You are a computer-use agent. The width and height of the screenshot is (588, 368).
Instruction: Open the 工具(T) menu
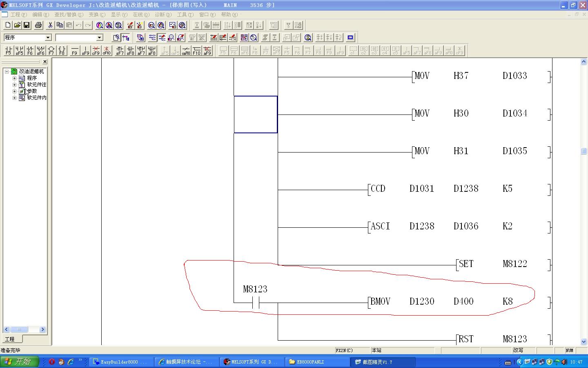coord(185,15)
